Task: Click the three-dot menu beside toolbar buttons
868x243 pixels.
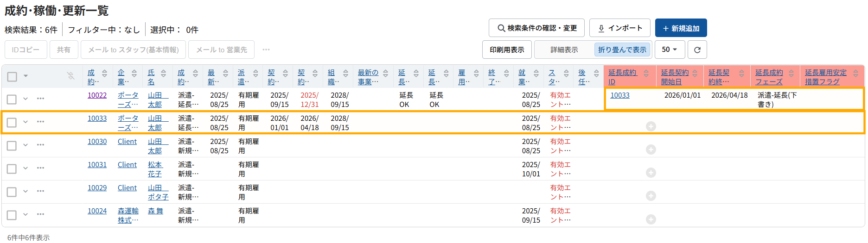Action: [x=266, y=50]
